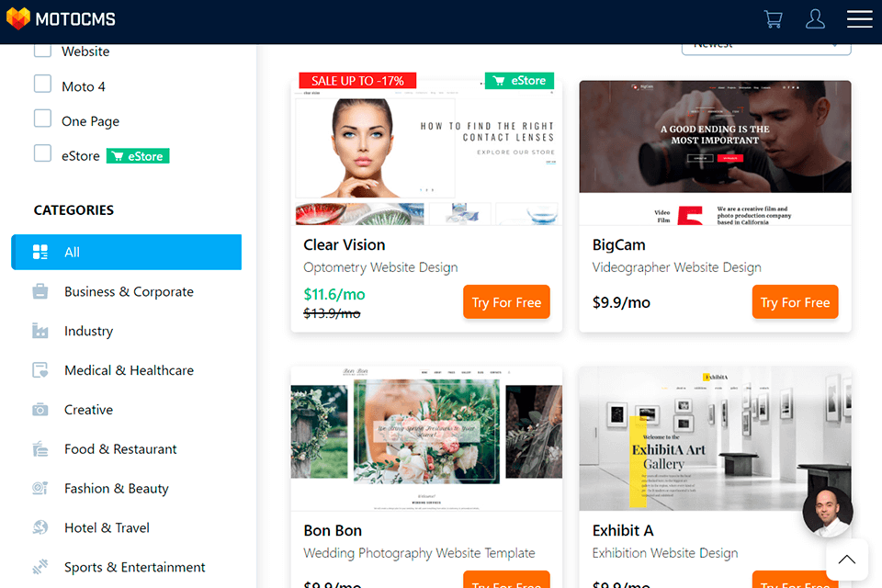Click the scroll-to-top arrow button
This screenshot has height=588, width=882.
(846, 560)
